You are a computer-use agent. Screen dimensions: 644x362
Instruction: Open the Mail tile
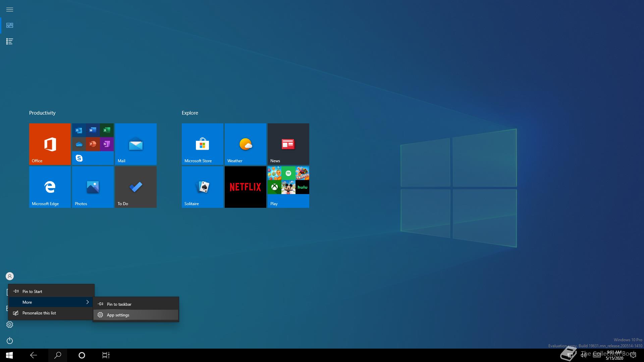coord(136,144)
